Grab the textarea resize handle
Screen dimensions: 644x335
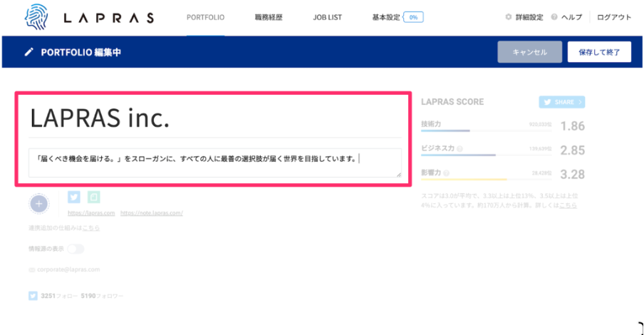click(399, 175)
